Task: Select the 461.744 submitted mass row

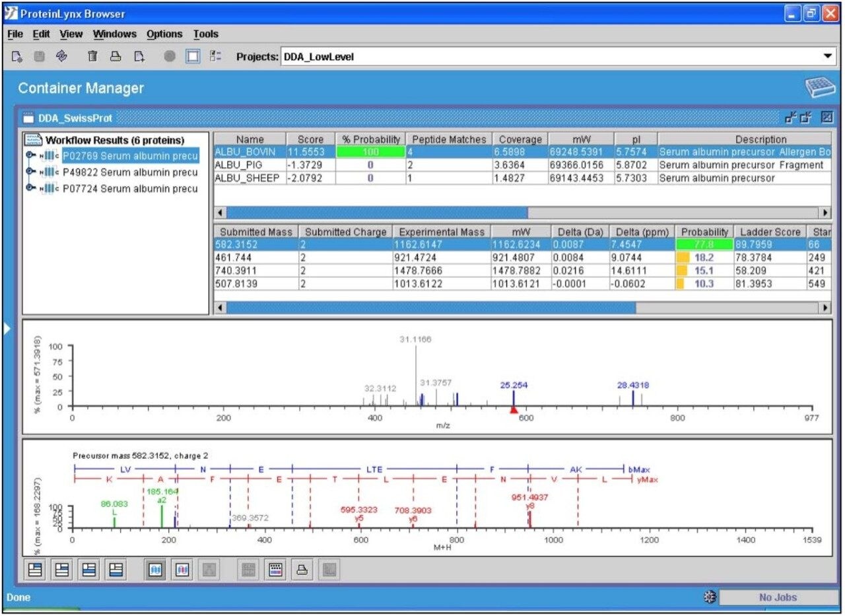Action: 522,257
